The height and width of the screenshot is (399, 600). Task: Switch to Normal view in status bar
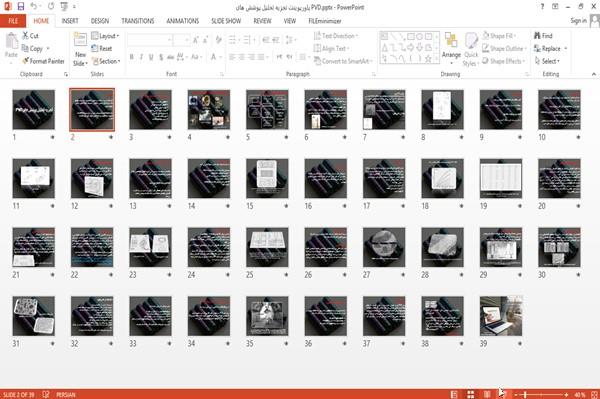[454, 394]
